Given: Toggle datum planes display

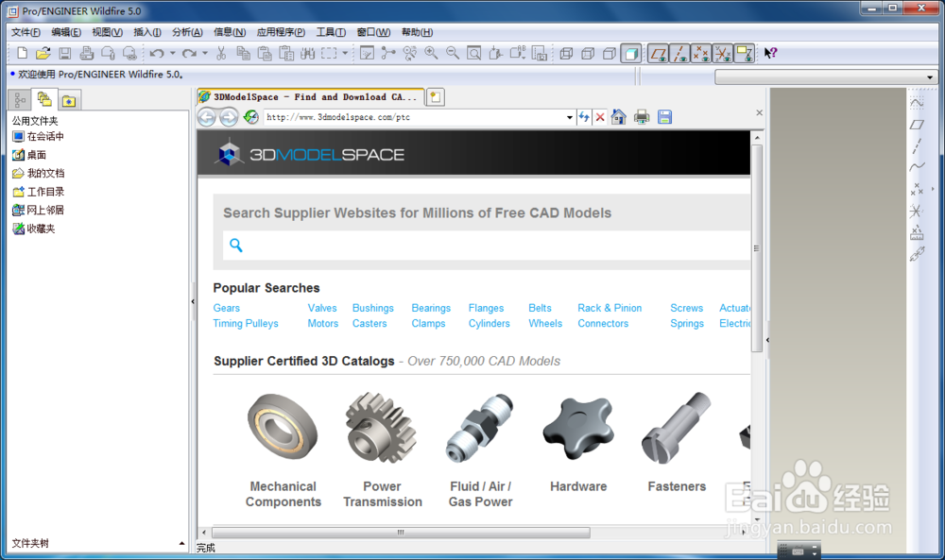Looking at the screenshot, I should (x=658, y=54).
